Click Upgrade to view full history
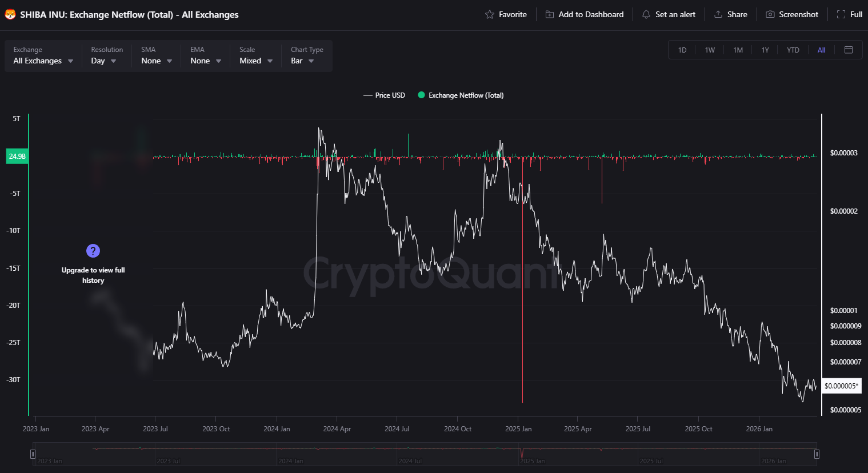 point(93,275)
